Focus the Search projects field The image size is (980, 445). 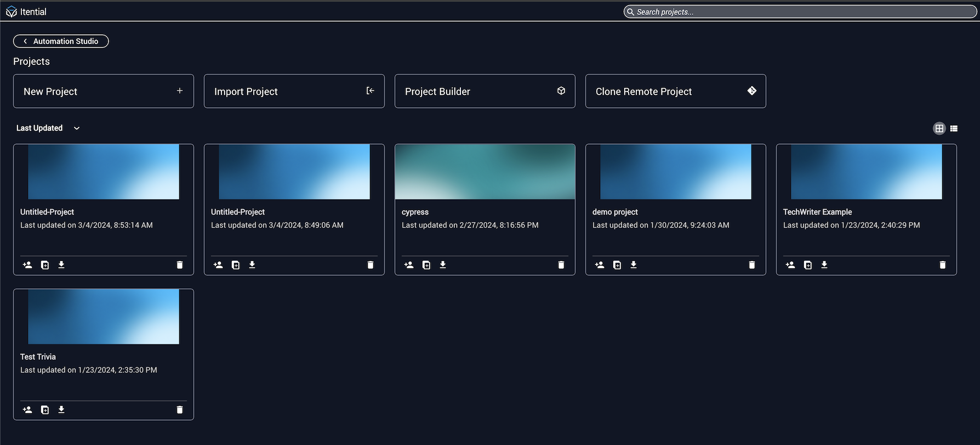(800, 12)
